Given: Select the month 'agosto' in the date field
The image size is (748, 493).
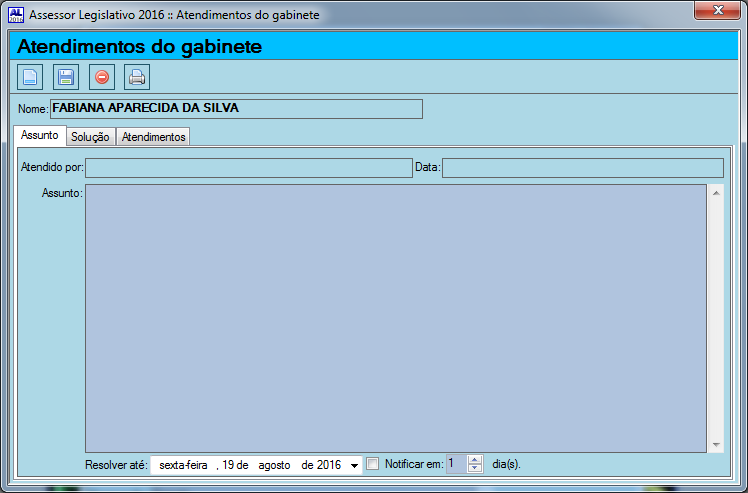Looking at the screenshot, I should 274,465.
